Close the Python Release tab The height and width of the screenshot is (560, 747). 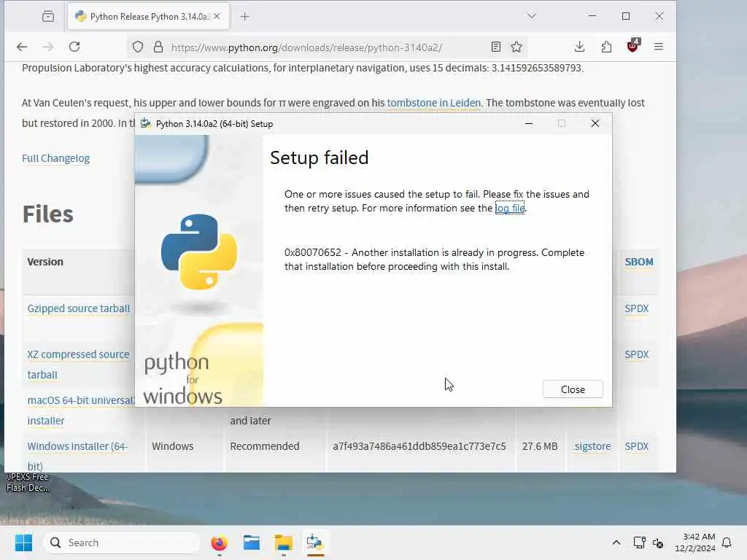click(217, 16)
